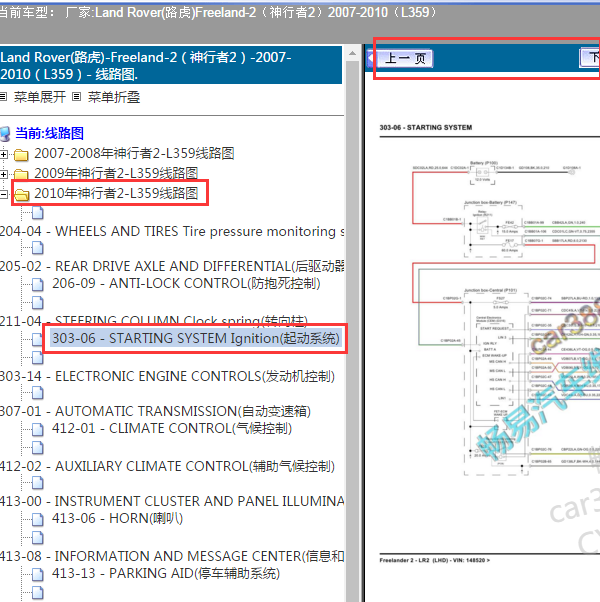Click the document icon of the 413-08 INFORMATION AND MESSAGE CENTER entry
This screenshot has height=602, width=600.
tap(38, 538)
